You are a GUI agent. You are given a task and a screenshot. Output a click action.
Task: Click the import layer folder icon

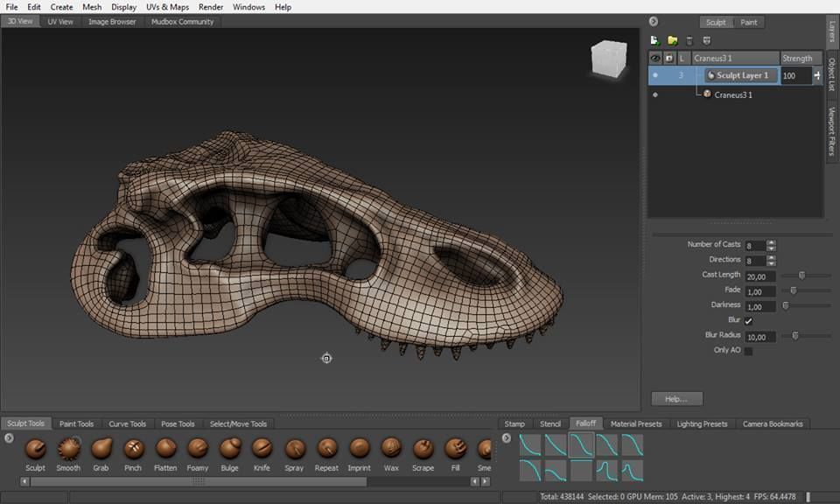tap(672, 40)
